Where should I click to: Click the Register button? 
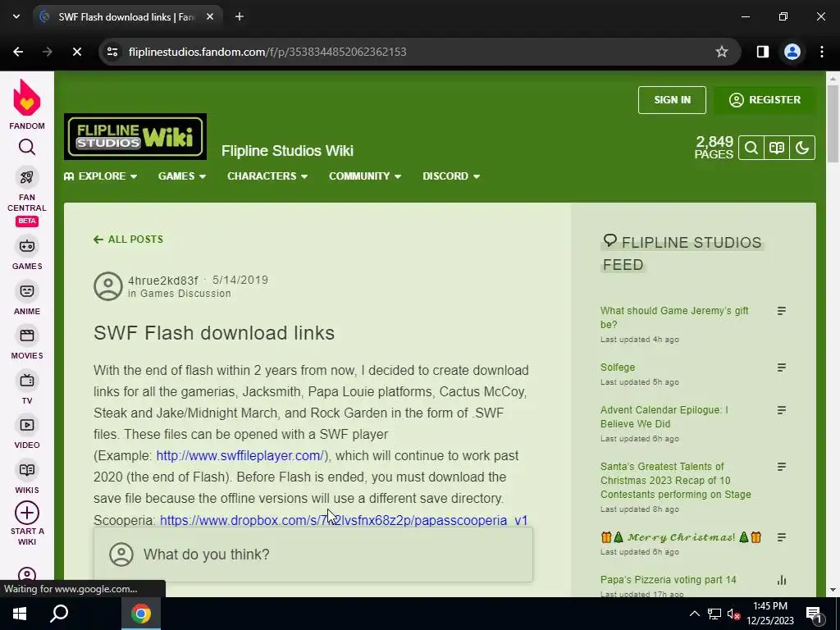pos(765,100)
